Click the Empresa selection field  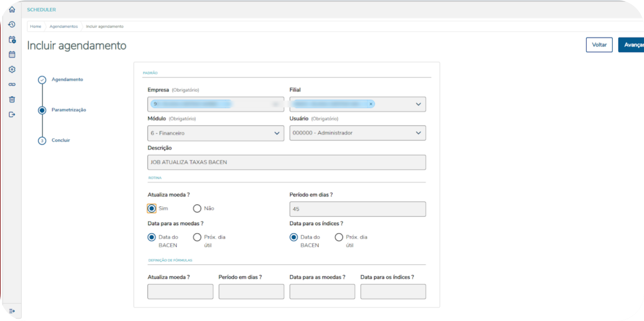216,104
